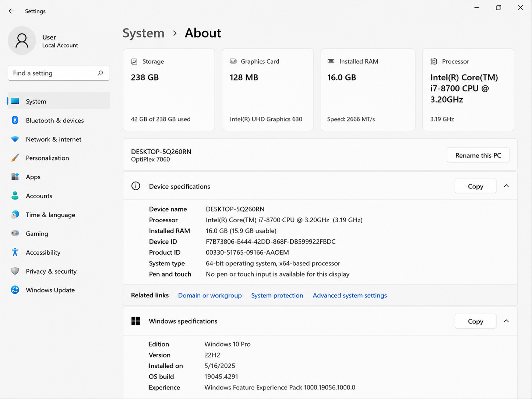Click the Windows Update sync icon
The image size is (532, 399).
15,290
